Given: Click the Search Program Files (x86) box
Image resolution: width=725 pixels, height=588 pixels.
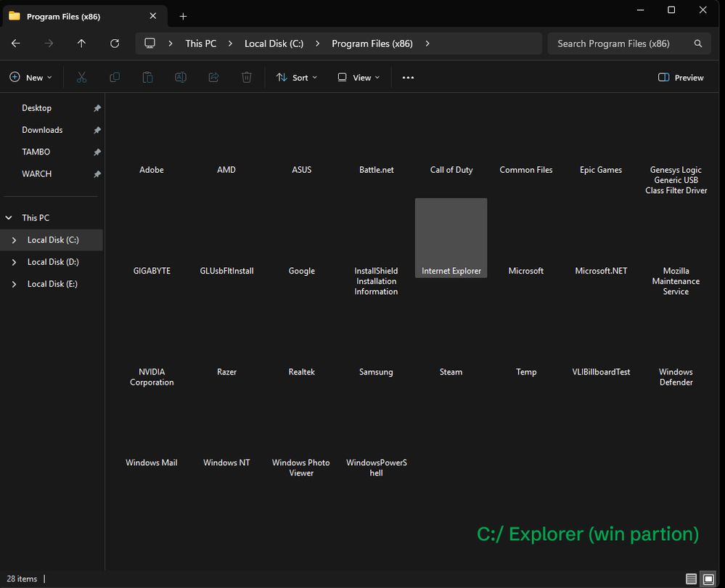Looking at the screenshot, I should (x=613, y=44).
